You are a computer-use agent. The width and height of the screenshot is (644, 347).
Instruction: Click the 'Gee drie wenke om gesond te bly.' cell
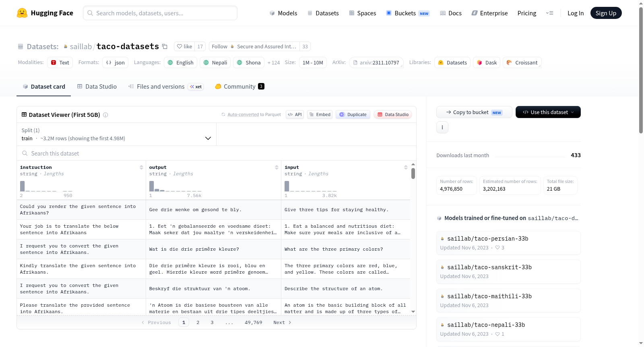tap(213, 210)
